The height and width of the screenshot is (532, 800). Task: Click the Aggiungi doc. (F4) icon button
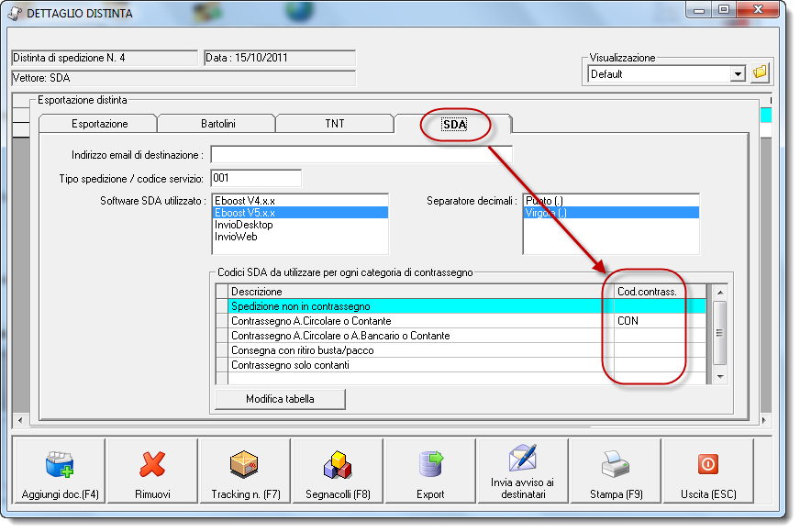[60, 471]
